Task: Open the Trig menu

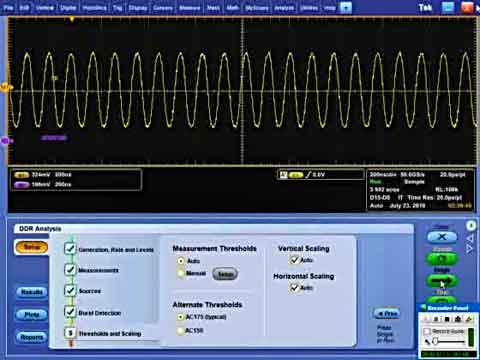Action: click(x=117, y=7)
